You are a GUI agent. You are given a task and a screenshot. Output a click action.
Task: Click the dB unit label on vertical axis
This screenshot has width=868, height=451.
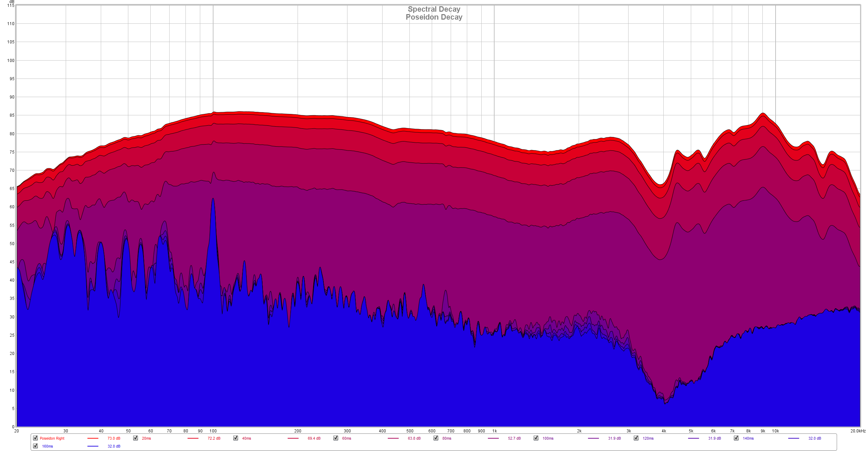tap(12, 2)
